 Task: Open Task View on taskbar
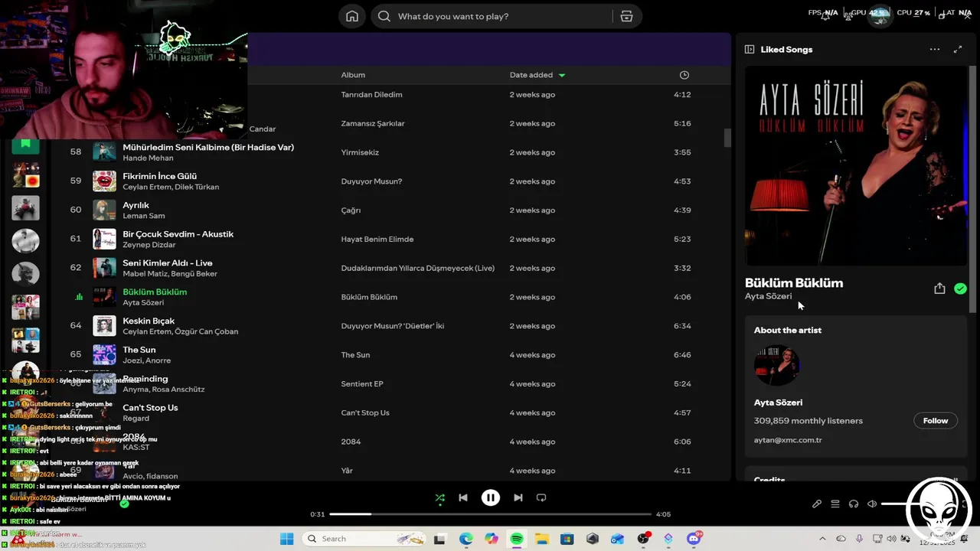[439, 539]
